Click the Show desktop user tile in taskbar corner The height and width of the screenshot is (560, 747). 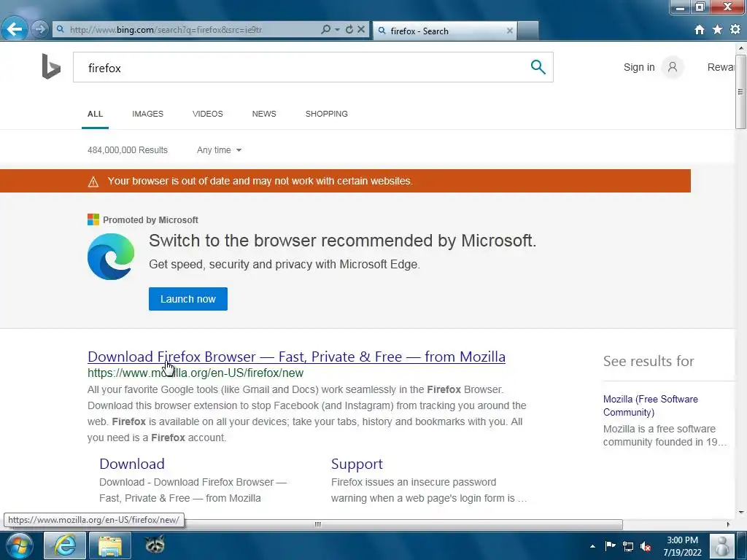(x=723, y=545)
